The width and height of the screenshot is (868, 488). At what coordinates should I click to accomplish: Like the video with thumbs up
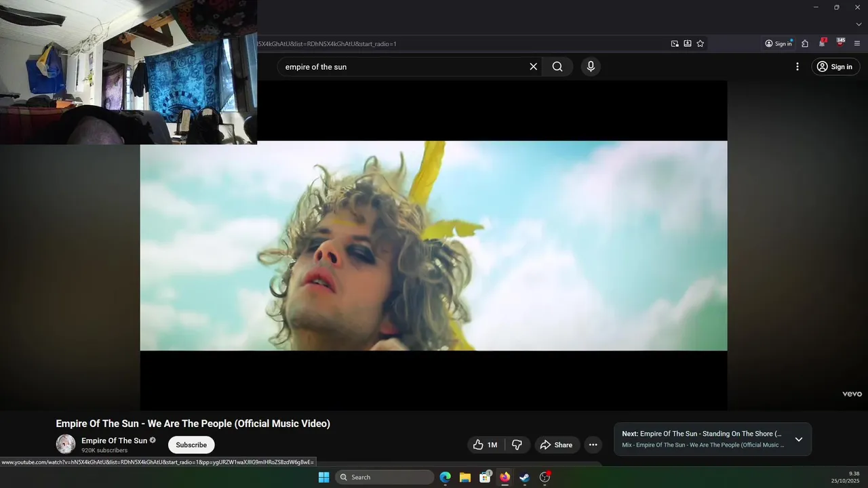485,445
